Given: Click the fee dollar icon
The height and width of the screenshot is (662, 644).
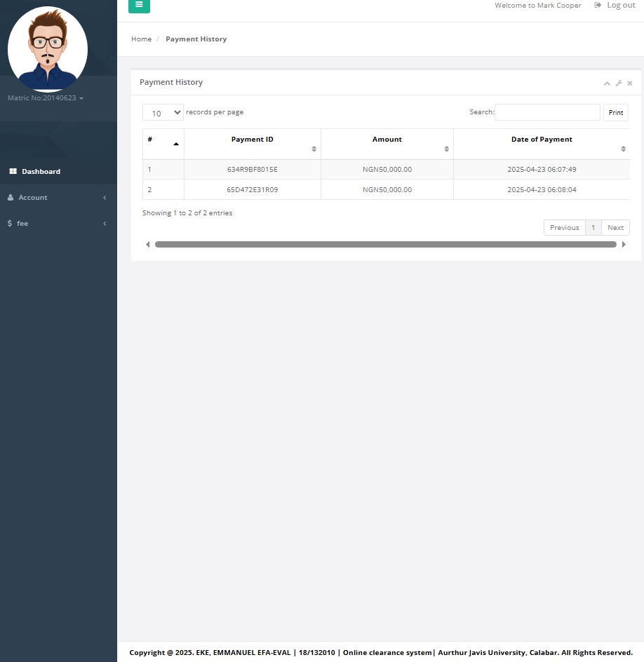Looking at the screenshot, I should [x=10, y=223].
